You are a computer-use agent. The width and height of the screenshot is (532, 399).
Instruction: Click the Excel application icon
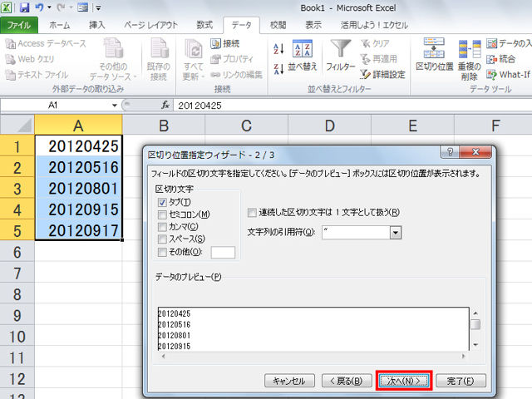[7, 7]
